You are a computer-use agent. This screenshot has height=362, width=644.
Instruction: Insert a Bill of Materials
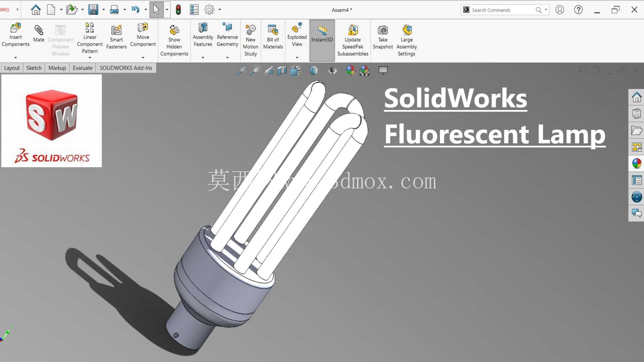(273, 37)
